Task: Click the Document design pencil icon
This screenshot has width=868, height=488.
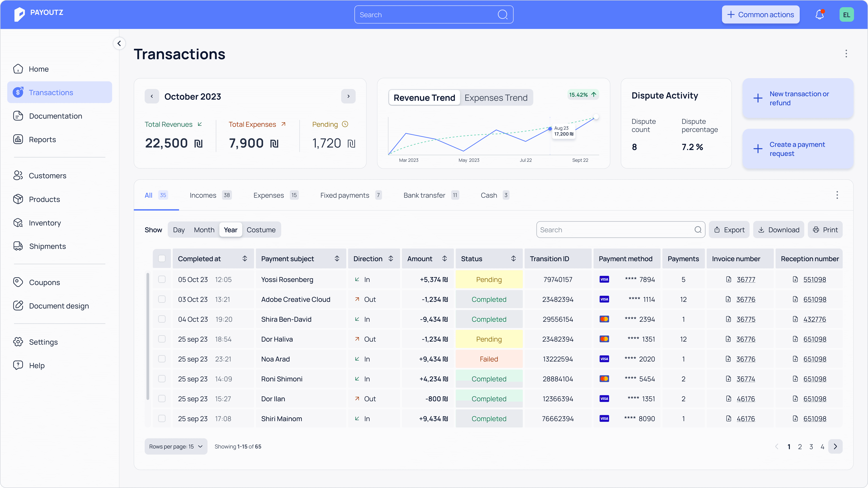Action: 18,306
